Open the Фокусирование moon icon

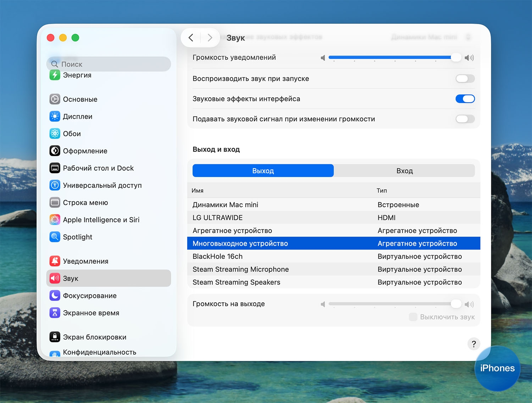click(x=55, y=296)
